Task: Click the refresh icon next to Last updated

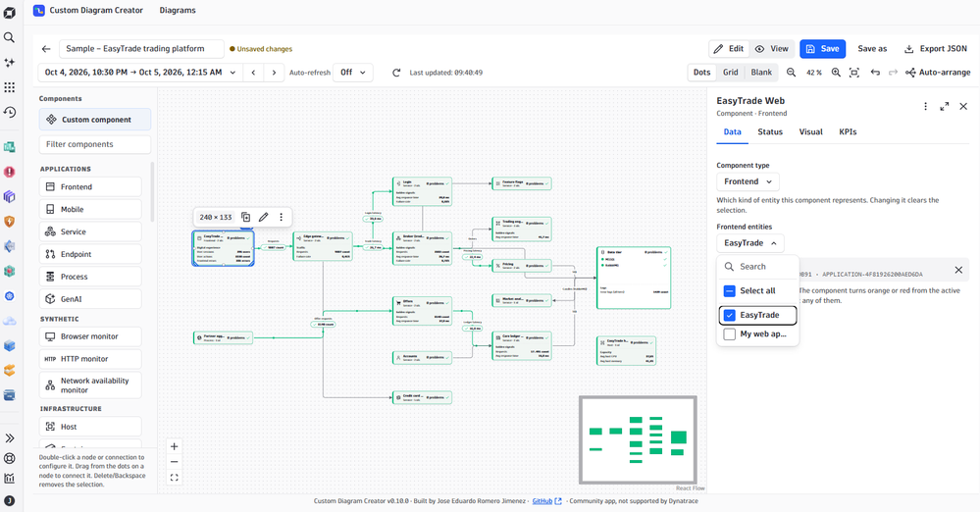Action: (x=396, y=73)
